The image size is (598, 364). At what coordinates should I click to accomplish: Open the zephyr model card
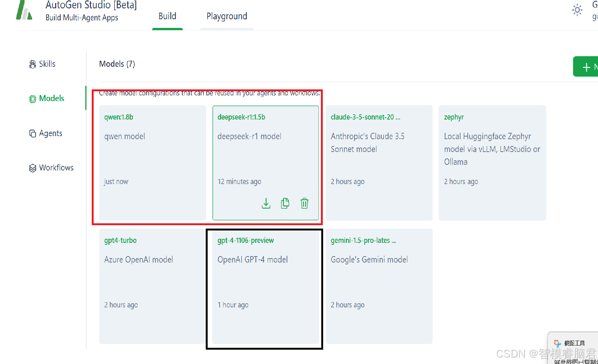click(x=492, y=163)
